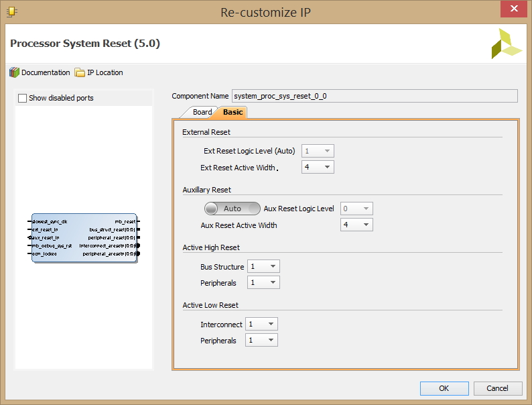Image resolution: width=532 pixels, height=405 pixels.
Task: Click the peripheral_aresetn[0:0] port label
Action: [109, 254]
